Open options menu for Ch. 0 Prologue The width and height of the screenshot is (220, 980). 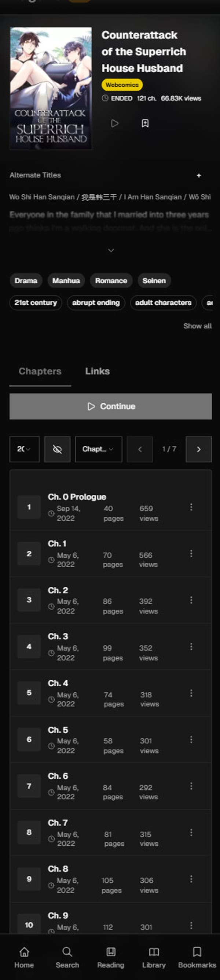191,507
